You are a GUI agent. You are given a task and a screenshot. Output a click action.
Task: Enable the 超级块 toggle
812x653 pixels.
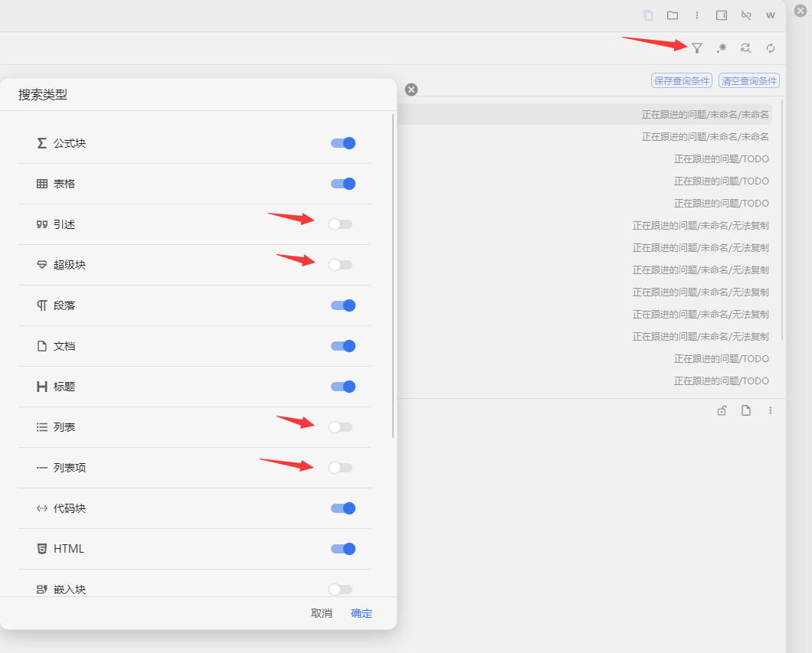(340, 265)
